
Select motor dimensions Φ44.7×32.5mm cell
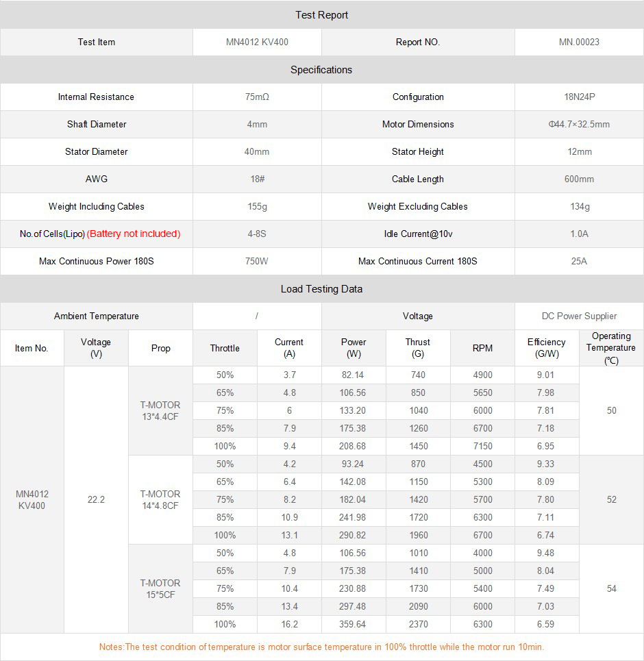(579, 125)
